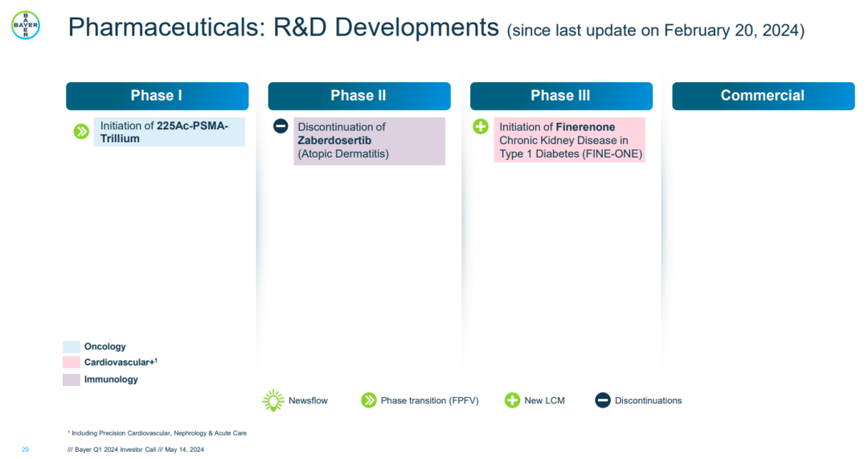Click the purple Immunology color swatch
Image resolution: width=868 pixels, height=459 pixels.
72,379
